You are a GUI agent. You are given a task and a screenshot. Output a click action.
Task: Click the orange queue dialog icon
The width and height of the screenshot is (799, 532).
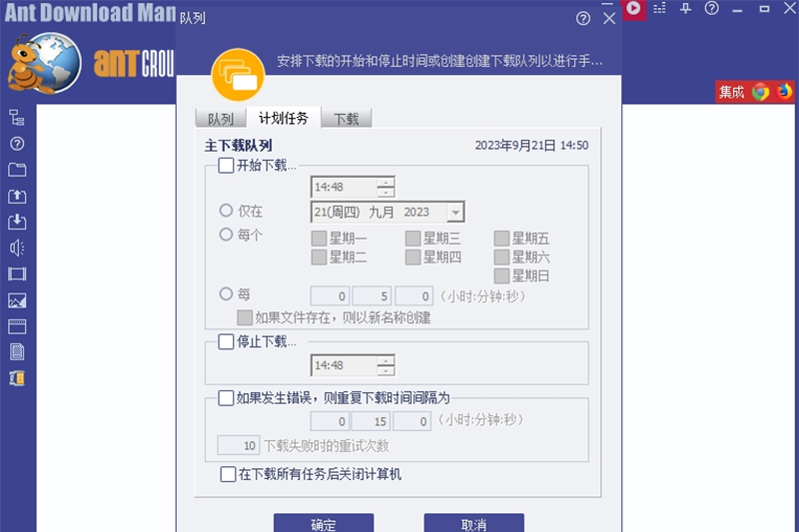tap(238, 75)
